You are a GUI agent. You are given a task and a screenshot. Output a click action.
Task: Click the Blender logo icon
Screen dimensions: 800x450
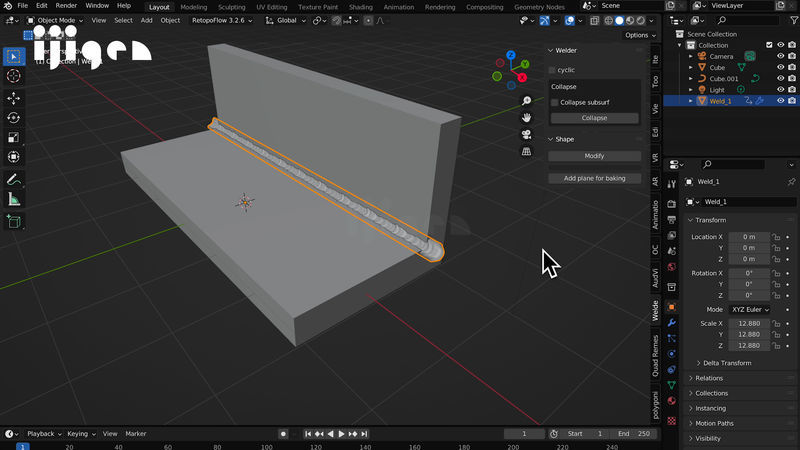point(8,6)
